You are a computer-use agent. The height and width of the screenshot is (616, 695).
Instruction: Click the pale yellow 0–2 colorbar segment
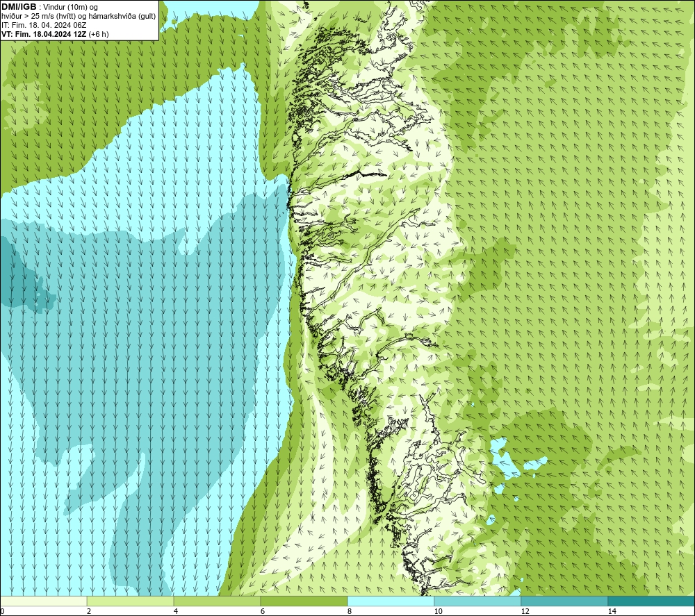pos(43,601)
